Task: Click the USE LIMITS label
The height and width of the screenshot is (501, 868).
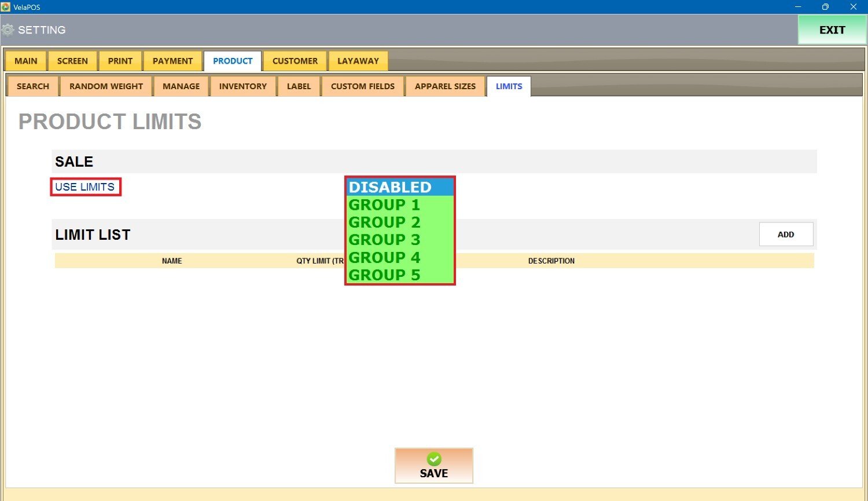Action: point(85,187)
